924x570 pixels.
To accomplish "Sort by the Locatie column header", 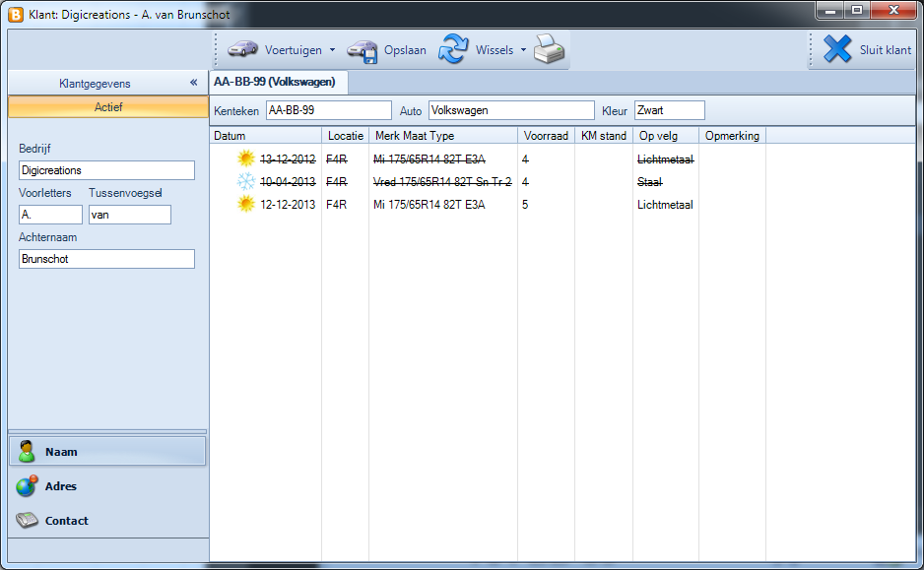I will click(x=346, y=136).
